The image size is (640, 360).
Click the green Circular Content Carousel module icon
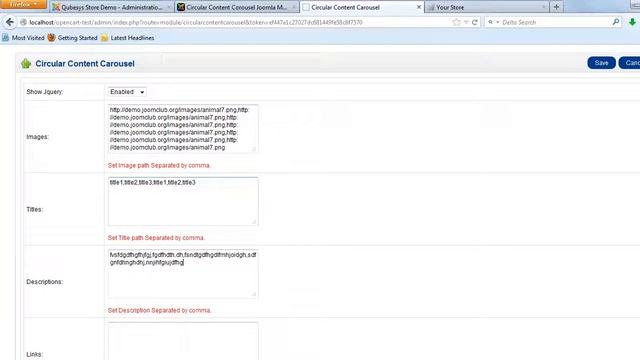point(26,63)
